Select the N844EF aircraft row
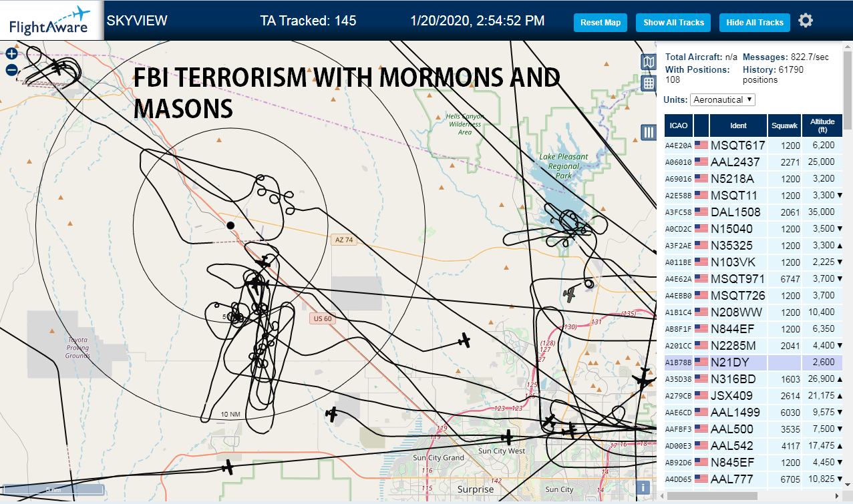Screen dimensions: 853x504 pyautogui.click(x=753, y=328)
